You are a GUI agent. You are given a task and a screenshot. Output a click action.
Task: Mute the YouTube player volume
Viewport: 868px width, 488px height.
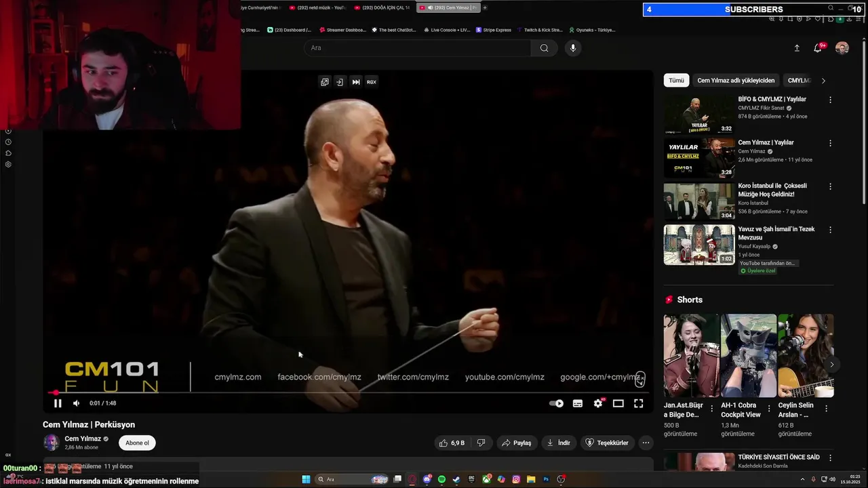[76, 403]
